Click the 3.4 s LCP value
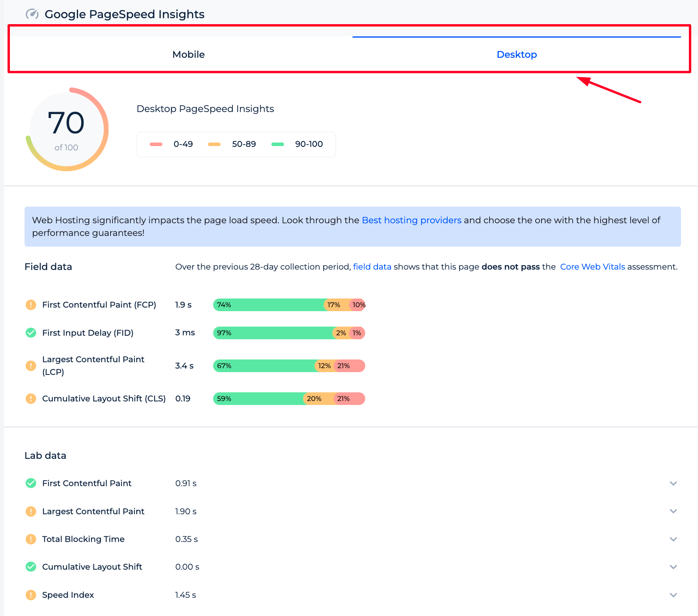Screen dimensions: 698x616 pyautogui.click(x=184, y=366)
